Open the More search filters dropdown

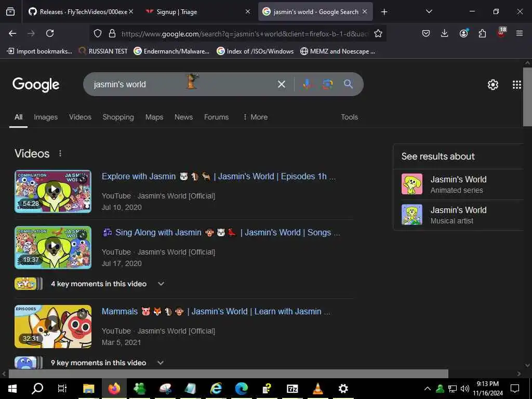tap(256, 117)
